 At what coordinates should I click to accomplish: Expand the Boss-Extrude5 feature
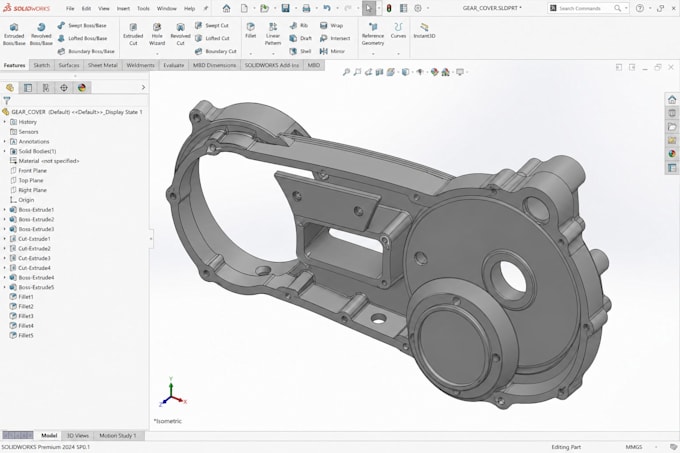click(x=5, y=287)
